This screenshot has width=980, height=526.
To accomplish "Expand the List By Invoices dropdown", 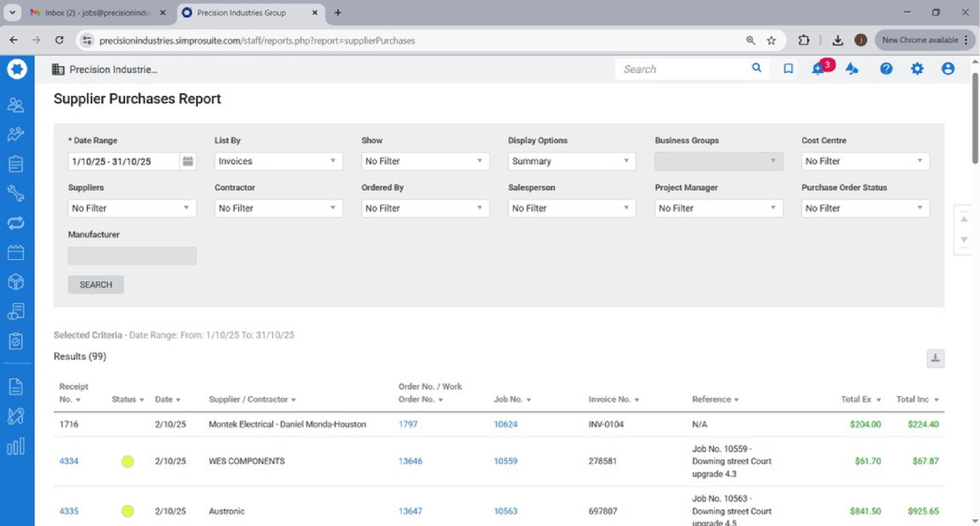I will (278, 161).
